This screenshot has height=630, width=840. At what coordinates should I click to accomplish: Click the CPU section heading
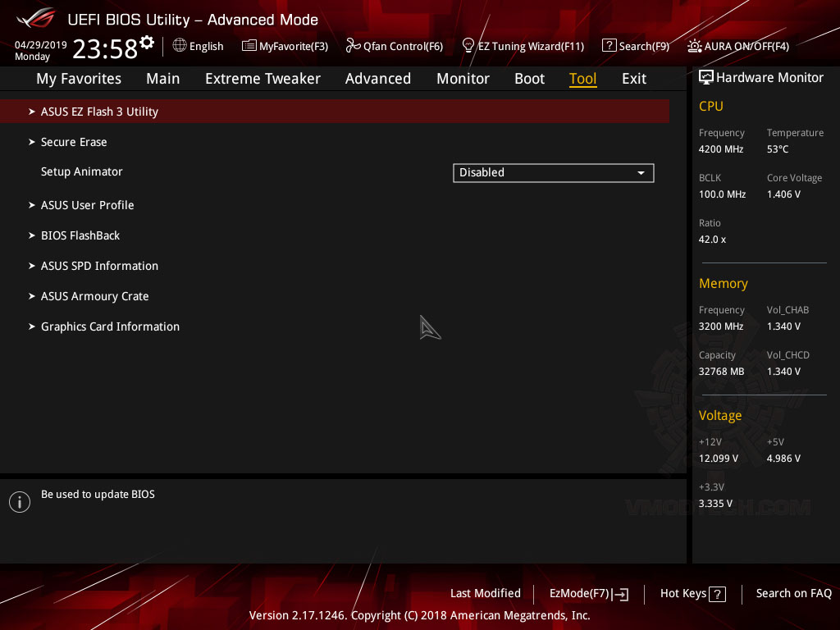tap(711, 106)
